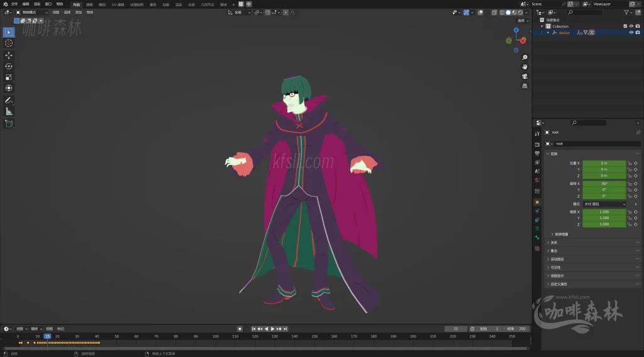644x357 pixels.
Task: Click the Rotation X -90° value field
Action: click(604, 184)
